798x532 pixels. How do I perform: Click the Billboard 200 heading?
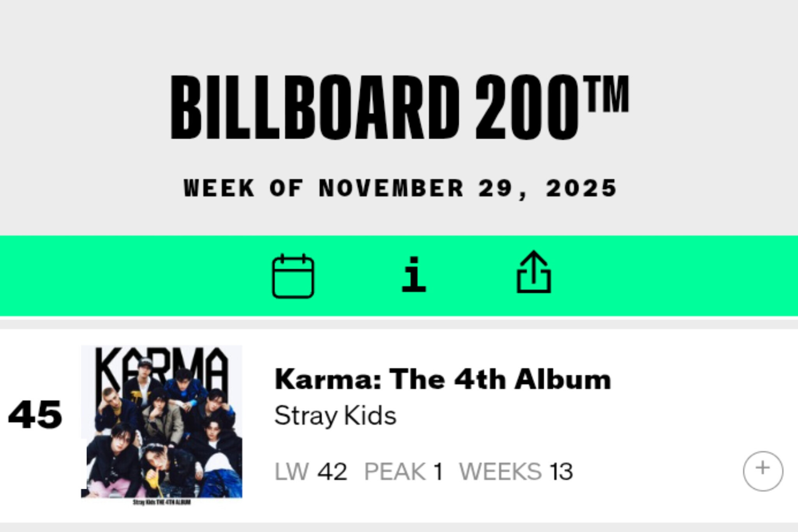click(374, 107)
